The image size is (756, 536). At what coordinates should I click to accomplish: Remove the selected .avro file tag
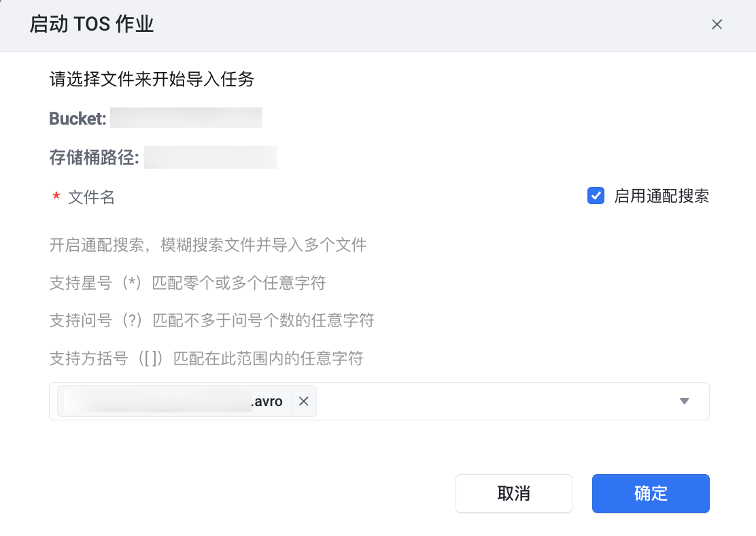click(x=304, y=401)
